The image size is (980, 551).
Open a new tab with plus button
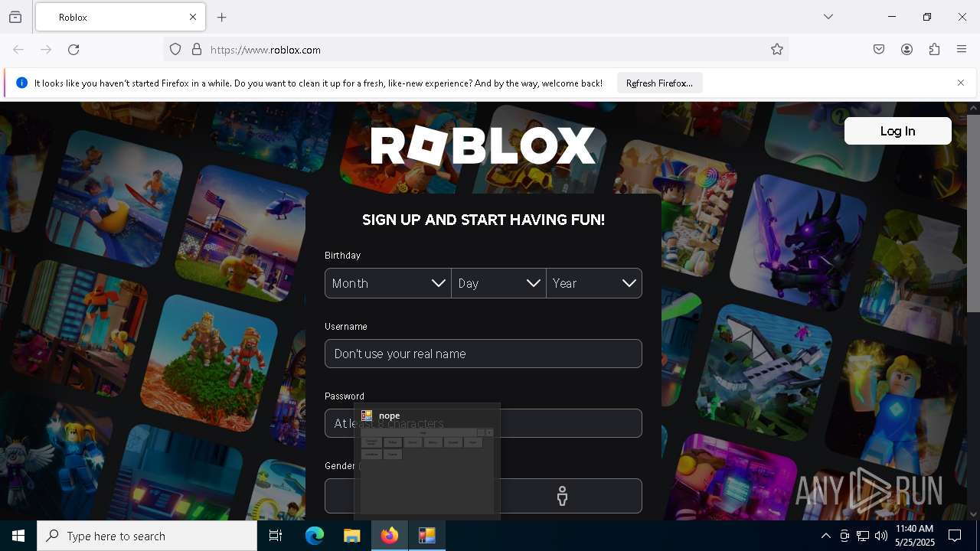(x=222, y=17)
